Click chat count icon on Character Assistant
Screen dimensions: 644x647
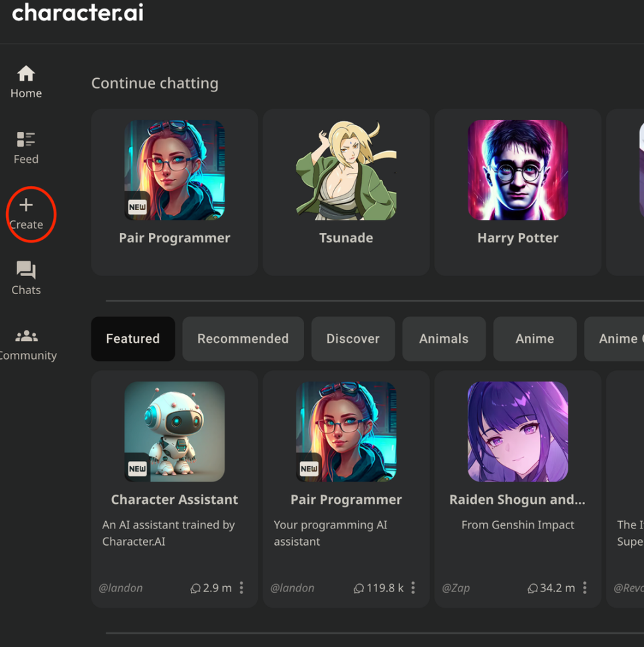click(x=195, y=588)
